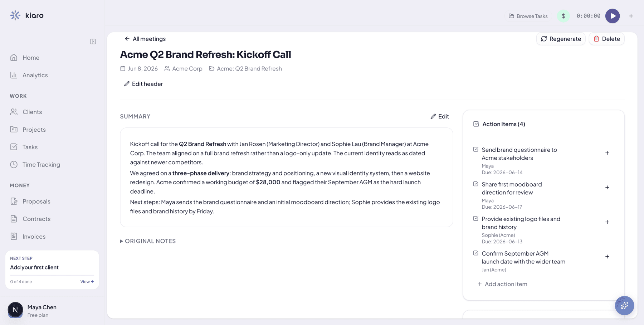Check 'Provide existing logo files' item
This screenshot has width=644, height=325.
click(476, 219)
